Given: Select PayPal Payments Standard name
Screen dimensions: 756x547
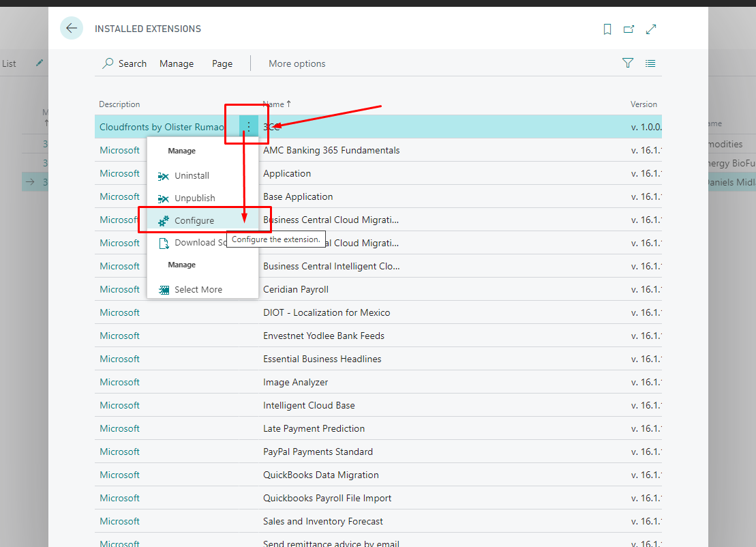Looking at the screenshot, I should [318, 452].
